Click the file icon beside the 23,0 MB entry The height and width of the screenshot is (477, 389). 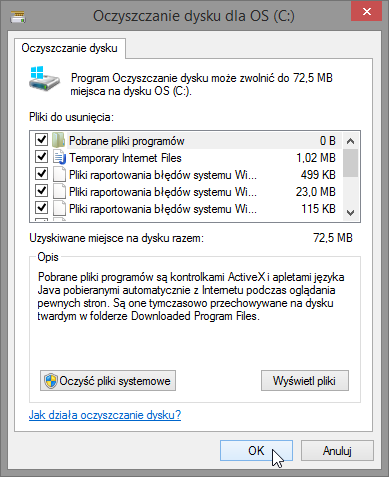coord(59,191)
